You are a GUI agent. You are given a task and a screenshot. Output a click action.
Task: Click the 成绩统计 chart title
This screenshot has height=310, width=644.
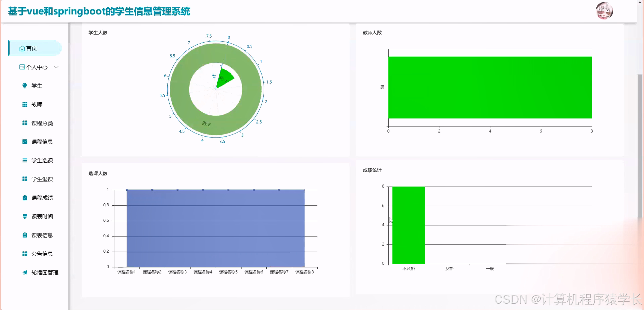pos(372,170)
